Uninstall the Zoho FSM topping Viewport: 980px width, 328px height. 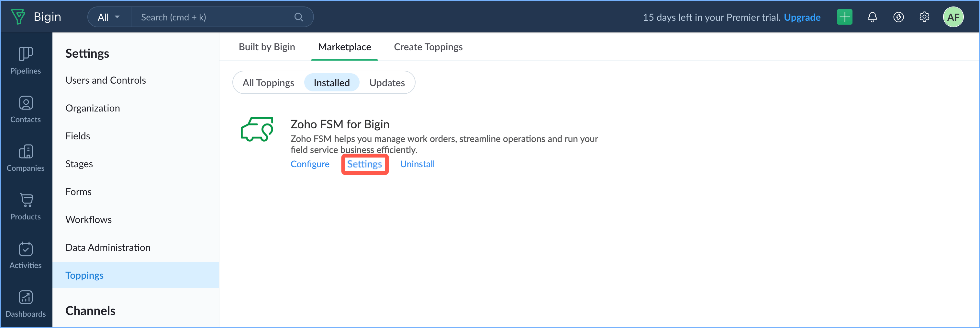point(417,164)
